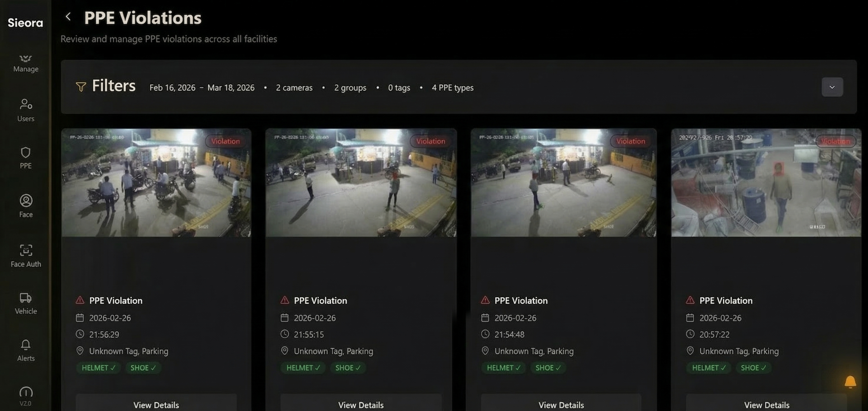Click the clock icon beside 21:54:48
The height and width of the screenshot is (411, 868).
[x=485, y=334]
